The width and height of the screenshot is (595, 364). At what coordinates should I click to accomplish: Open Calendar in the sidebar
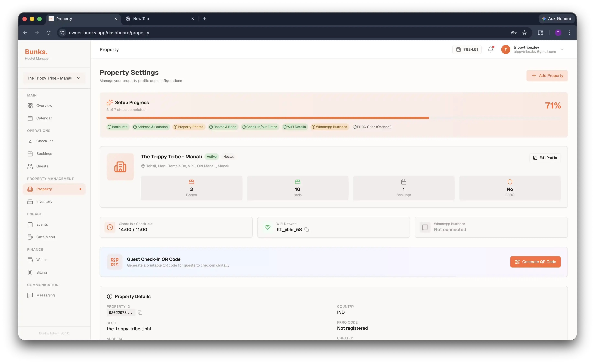click(54, 118)
